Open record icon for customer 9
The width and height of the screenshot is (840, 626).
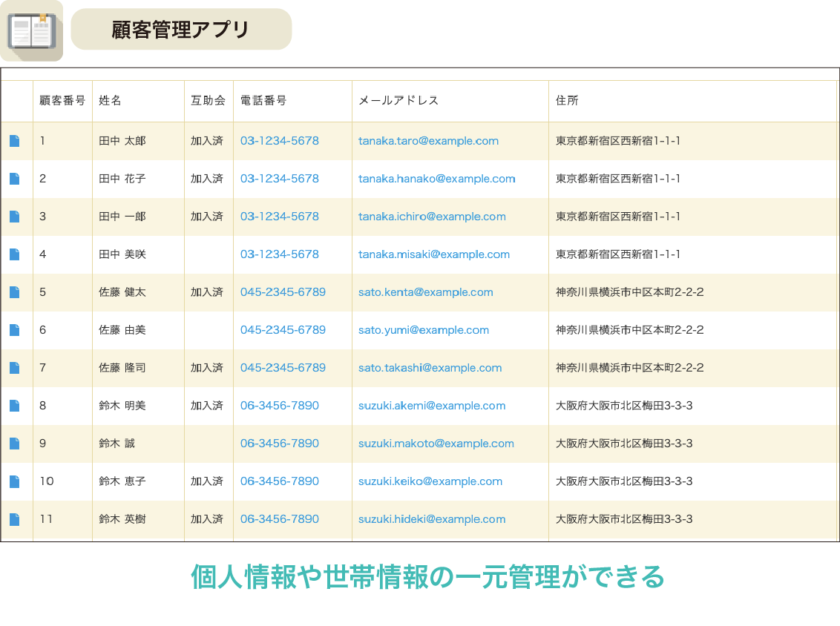pos(14,444)
